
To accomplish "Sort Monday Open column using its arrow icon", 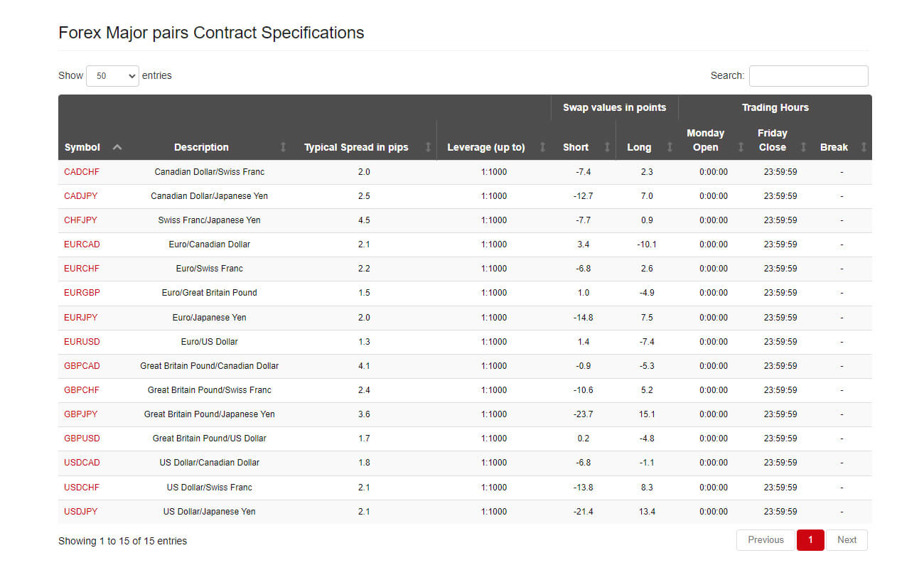I will pos(741,147).
